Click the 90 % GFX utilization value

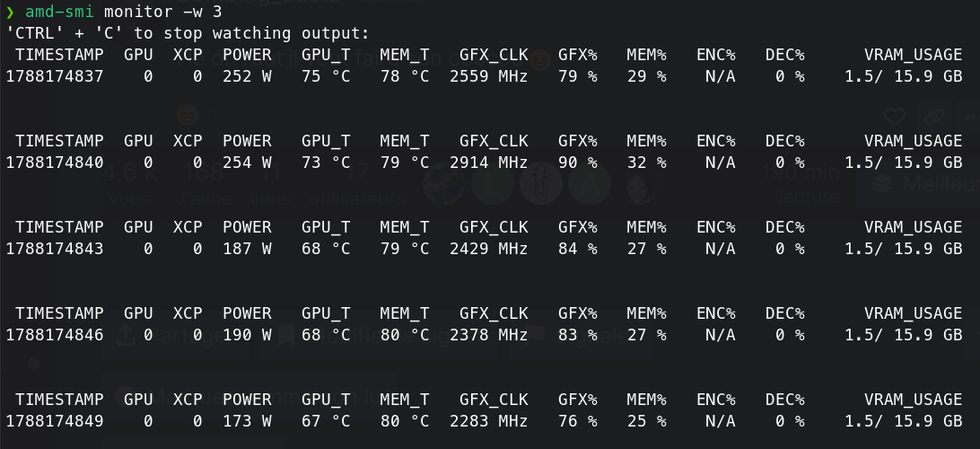tap(578, 163)
